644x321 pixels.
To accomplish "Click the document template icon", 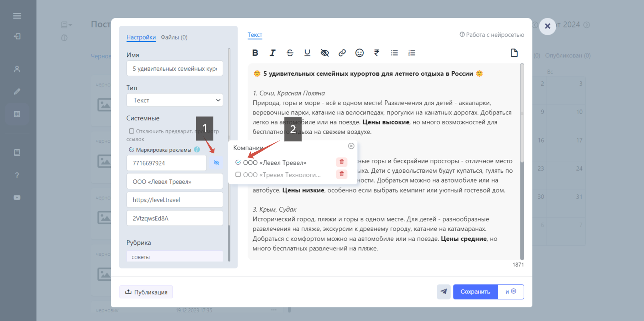I will point(514,53).
